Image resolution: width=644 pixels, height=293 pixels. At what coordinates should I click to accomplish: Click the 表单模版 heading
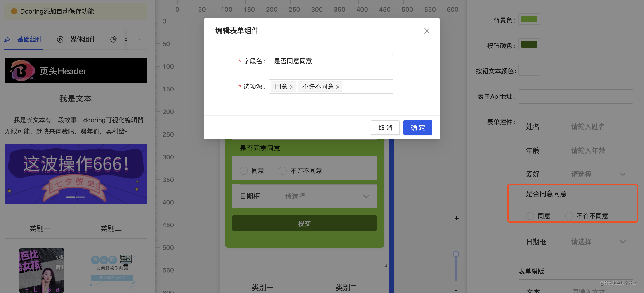pyautogui.click(x=531, y=271)
